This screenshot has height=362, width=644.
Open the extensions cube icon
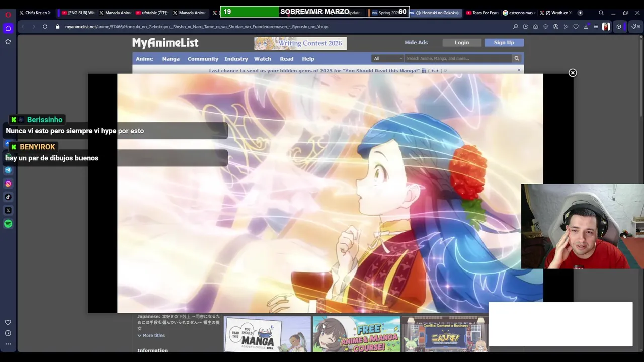click(619, 27)
